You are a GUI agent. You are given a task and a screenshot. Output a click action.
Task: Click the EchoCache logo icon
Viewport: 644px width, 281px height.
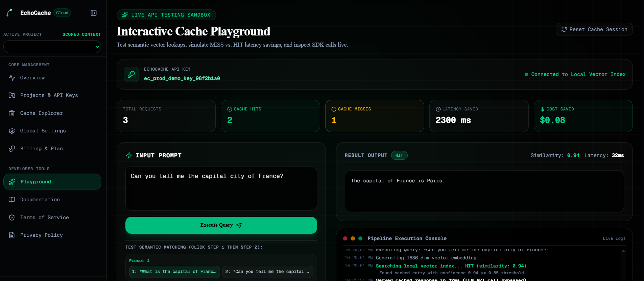pyautogui.click(x=9, y=13)
